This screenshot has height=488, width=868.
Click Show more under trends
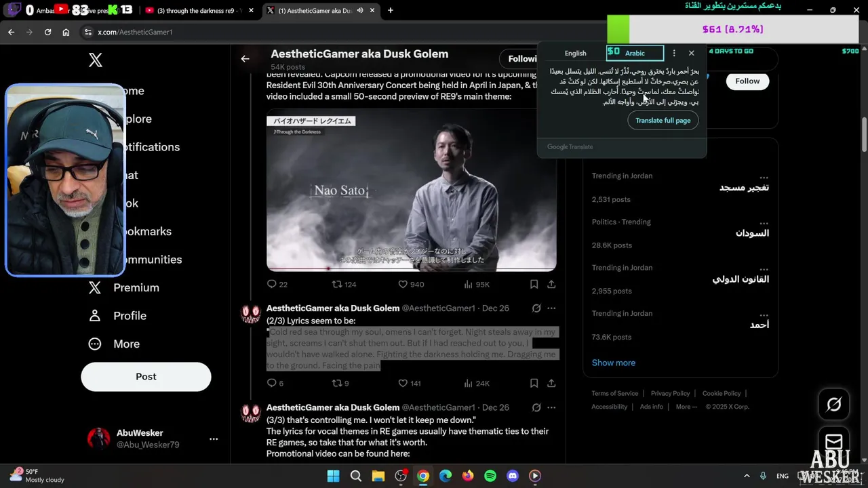click(x=613, y=363)
